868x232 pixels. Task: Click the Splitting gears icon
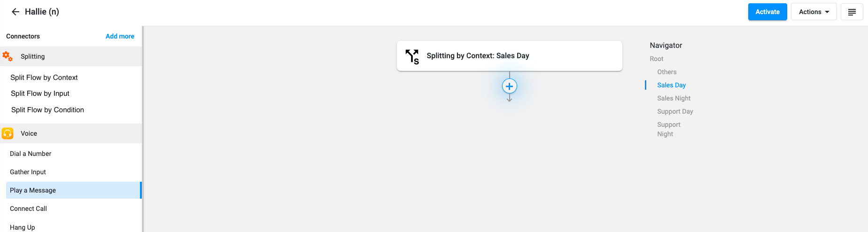8,56
